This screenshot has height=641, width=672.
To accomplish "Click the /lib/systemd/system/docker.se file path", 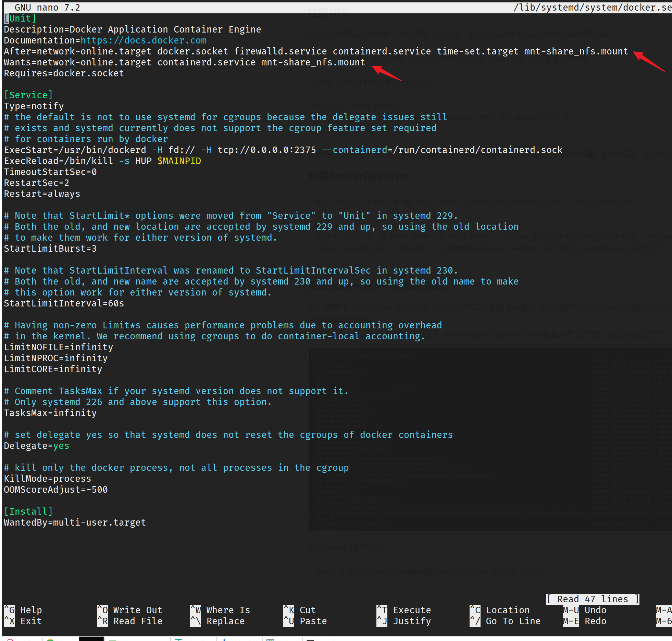I will [x=593, y=8].
